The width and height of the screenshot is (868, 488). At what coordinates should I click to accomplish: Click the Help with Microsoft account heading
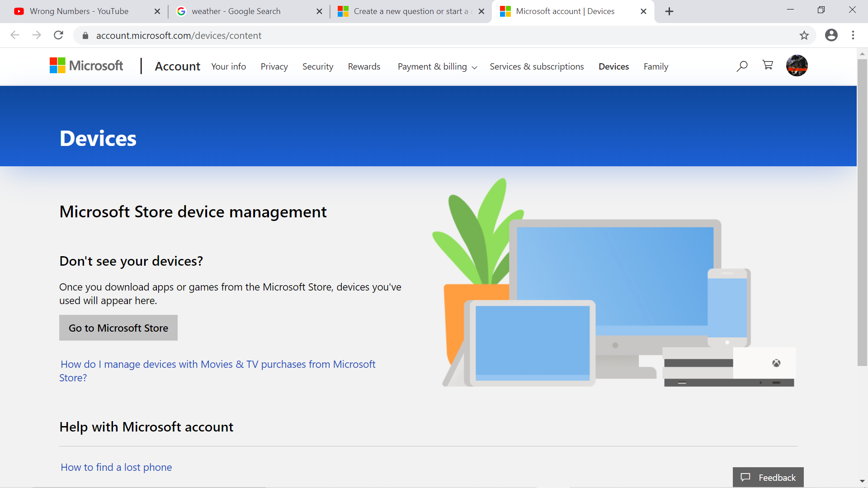click(146, 427)
